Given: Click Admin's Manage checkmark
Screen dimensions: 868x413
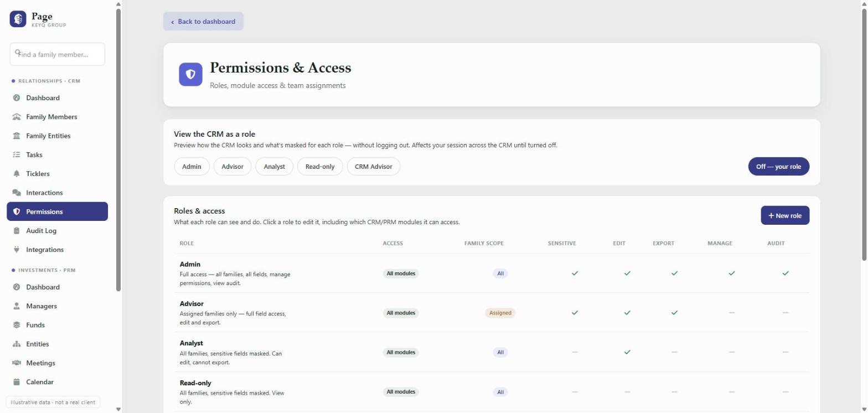Looking at the screenshot, I should (x=731, y=273).
